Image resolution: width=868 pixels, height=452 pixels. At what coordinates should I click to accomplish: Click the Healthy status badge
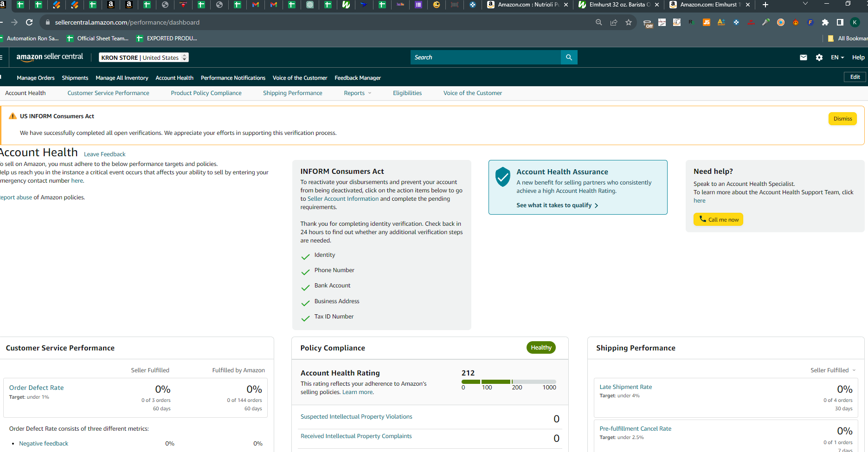coord(541,348)
